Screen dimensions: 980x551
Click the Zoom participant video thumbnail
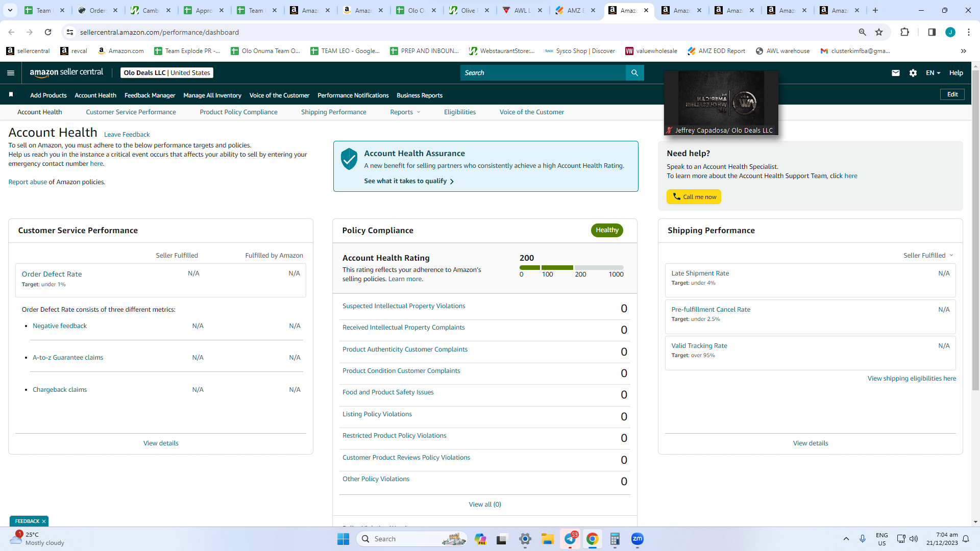[721, 103]
